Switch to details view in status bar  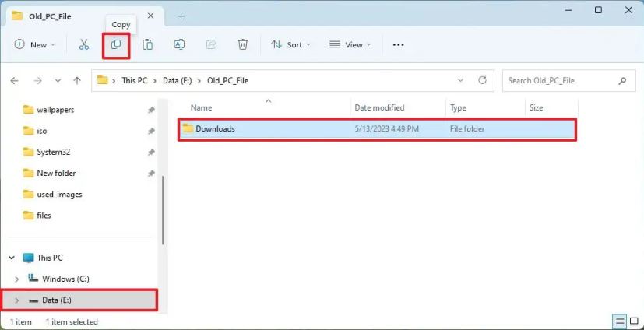pos(620,321)
